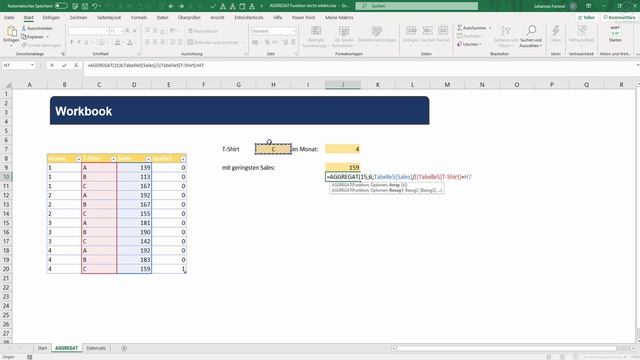Open the Monat column filter dropdown

(x=78, y=159)
